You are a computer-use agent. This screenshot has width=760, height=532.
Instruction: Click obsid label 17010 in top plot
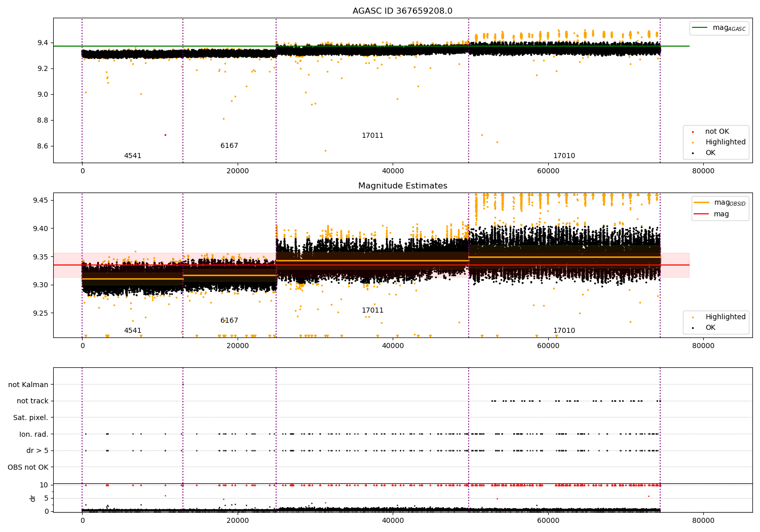(x=564, y=156)
